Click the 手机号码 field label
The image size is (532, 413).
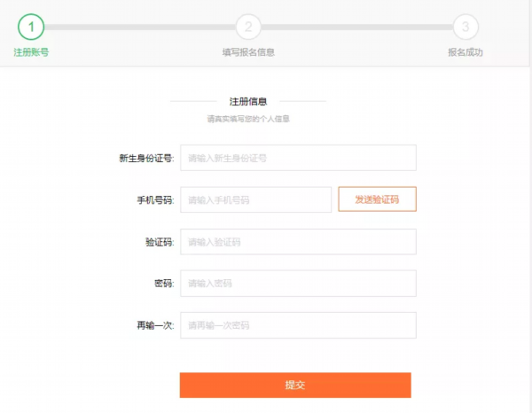(149, 200)
